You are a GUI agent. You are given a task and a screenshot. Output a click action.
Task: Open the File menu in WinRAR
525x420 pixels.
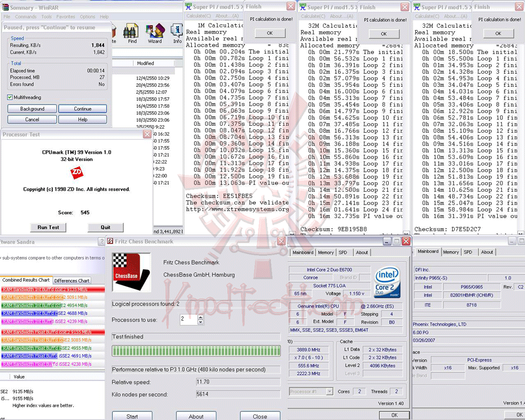tap(7, 16)
